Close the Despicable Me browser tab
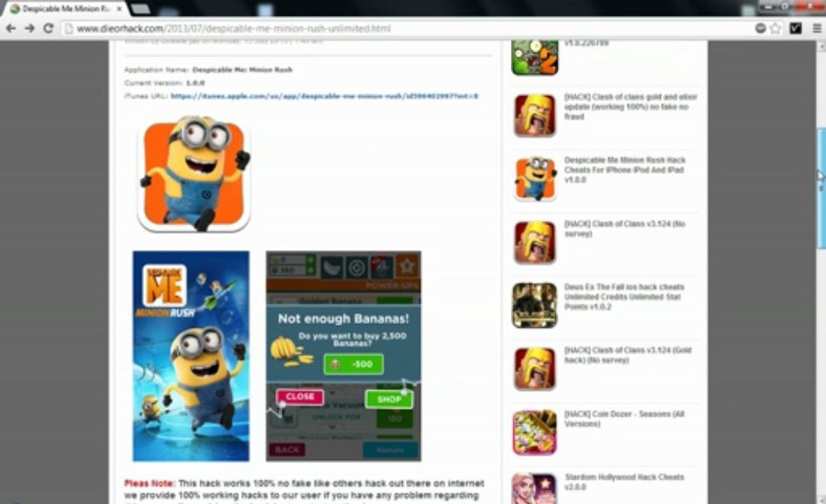The width and height of the screenshot is (826, 504). click(x=119, y=9)
